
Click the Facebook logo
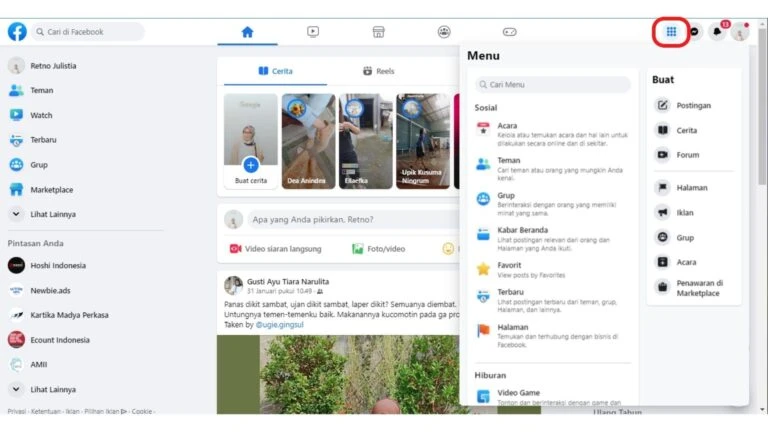[17, 32]
